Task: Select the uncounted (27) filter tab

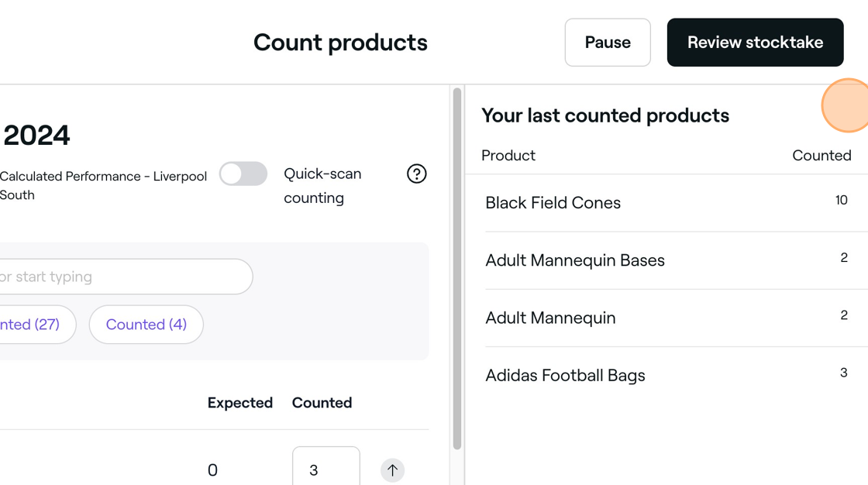Action: [33, 325]
